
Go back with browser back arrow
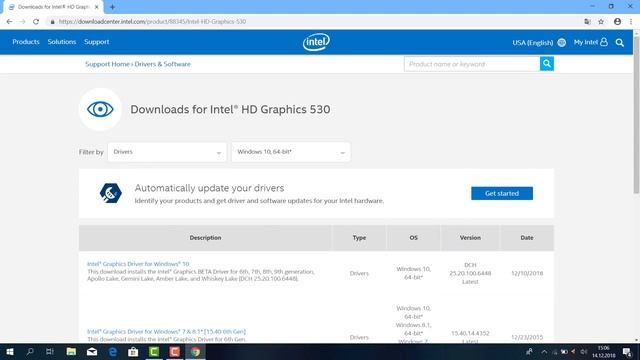pos(9,22)
